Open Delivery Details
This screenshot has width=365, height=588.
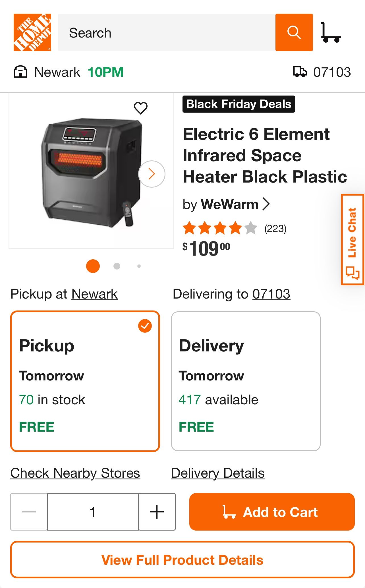pyautogui.click(x=217, y=473)
